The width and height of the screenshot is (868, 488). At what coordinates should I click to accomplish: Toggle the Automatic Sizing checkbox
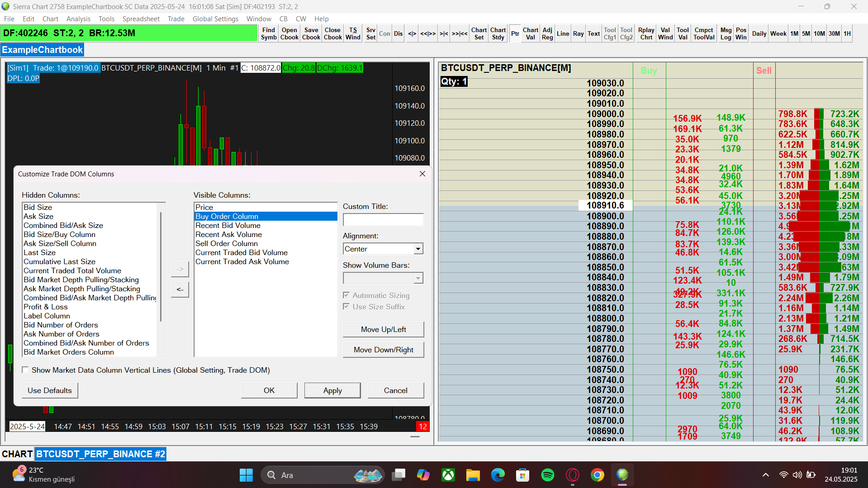pyautogui.click(x=346, y=295)
